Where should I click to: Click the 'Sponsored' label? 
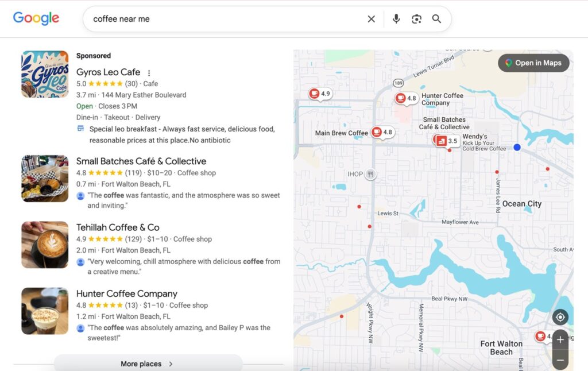point(94,56)
